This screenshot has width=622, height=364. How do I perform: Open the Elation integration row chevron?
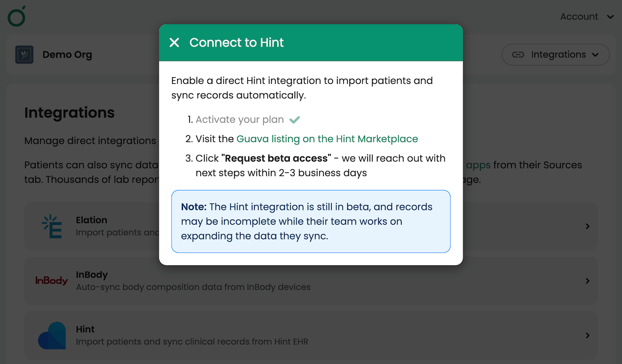tap(587, 226)
